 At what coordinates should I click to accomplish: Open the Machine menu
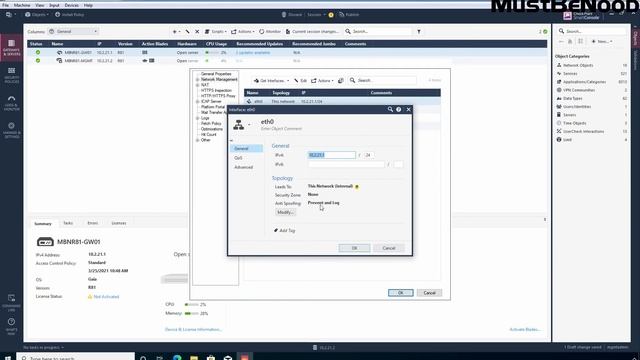[22, 5]
